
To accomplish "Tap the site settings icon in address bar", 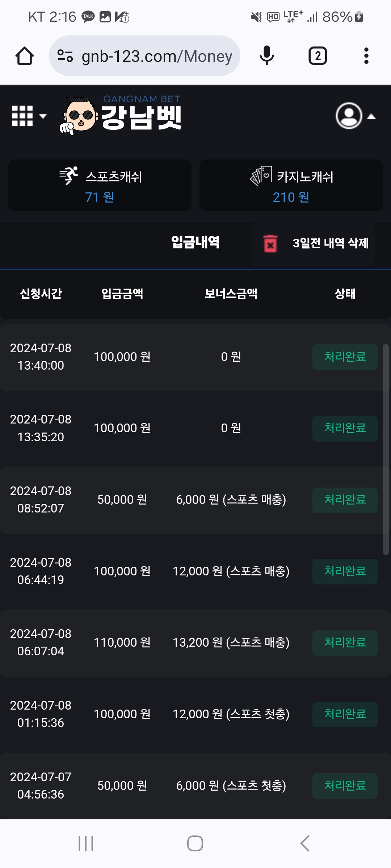I will click(66, 56).
